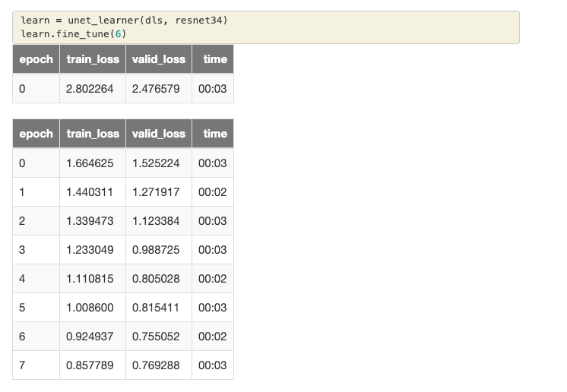Select the valid_loss value 1.271917

click(x=156, y=192)
